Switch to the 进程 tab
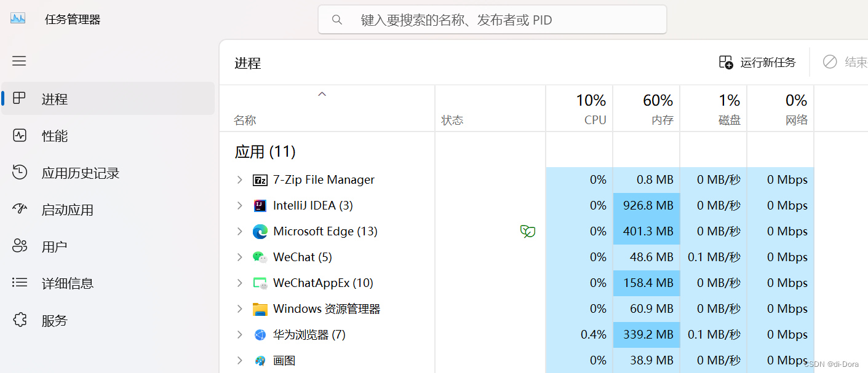868x373 pixels. coord(55,98)
